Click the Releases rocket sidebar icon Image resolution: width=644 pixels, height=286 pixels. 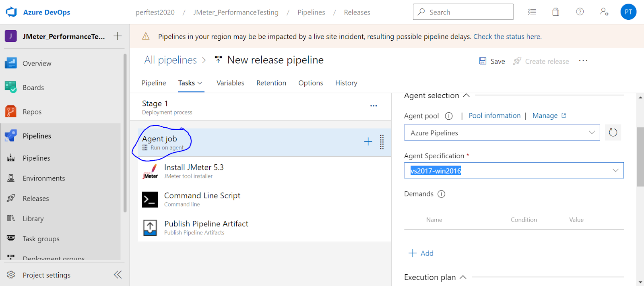click(x=11, y=198)
